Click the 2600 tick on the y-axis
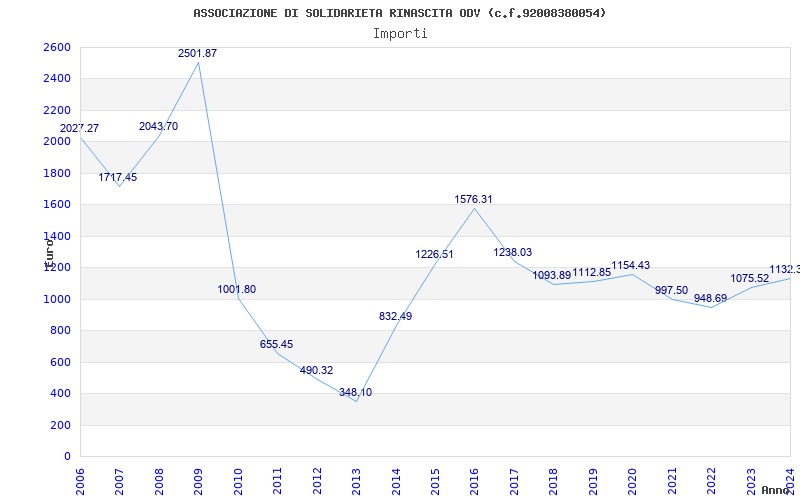800x500 pixels. tap(57, 47)
